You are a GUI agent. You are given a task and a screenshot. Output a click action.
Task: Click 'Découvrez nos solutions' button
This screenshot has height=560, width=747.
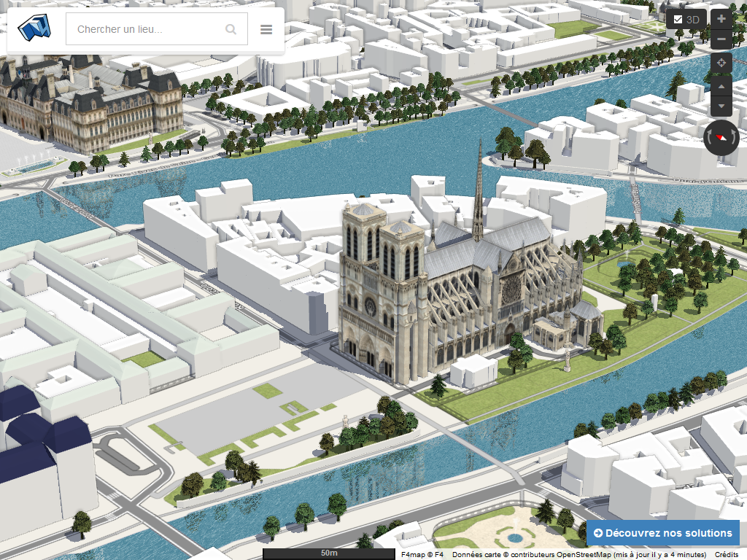(x=662, y=533)
